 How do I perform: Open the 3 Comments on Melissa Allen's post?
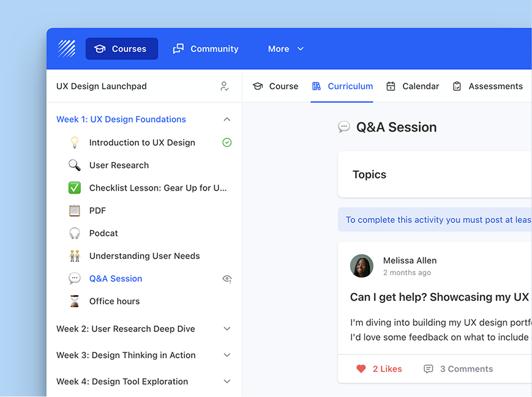[x=458, y=368]
